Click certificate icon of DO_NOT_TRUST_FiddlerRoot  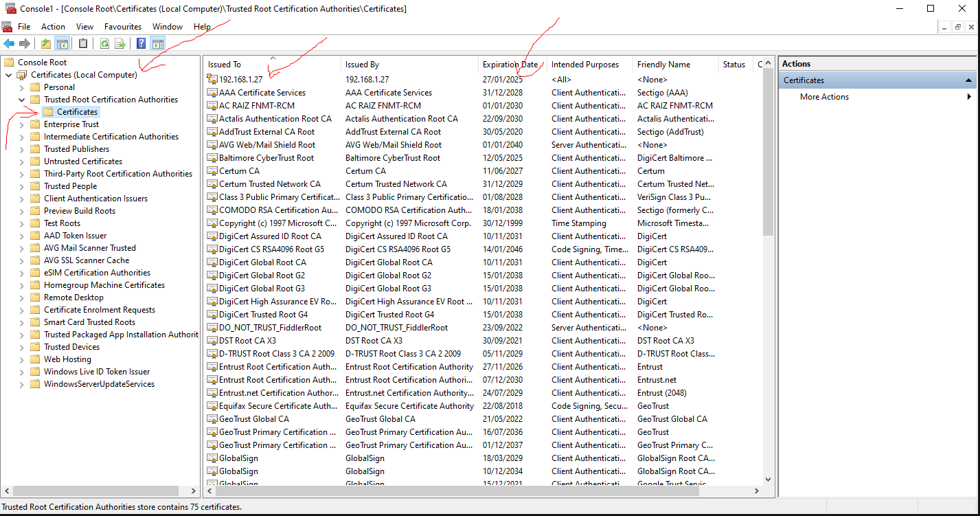tap(212, 328)
